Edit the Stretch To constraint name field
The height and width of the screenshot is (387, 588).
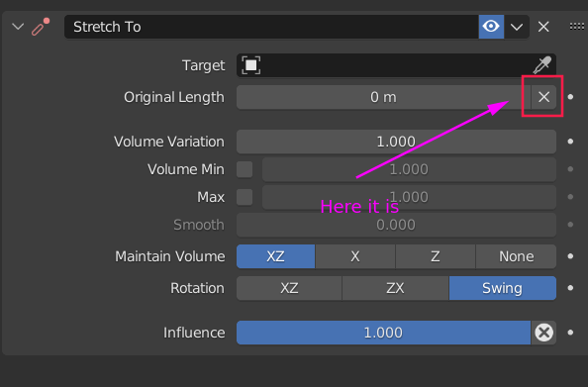click(x=271, y=27)
